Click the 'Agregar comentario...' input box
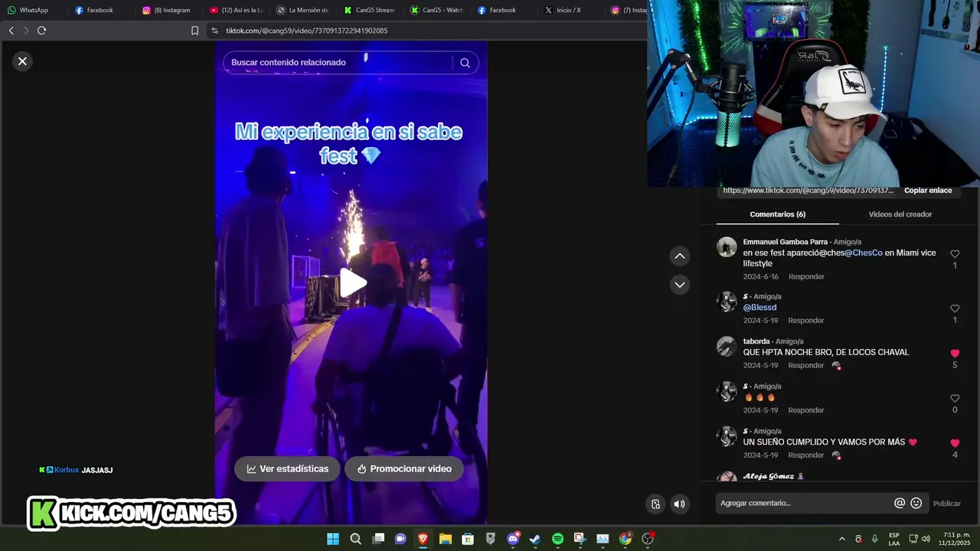This screenshot has width=980, height=551. [x=804, y=503]
